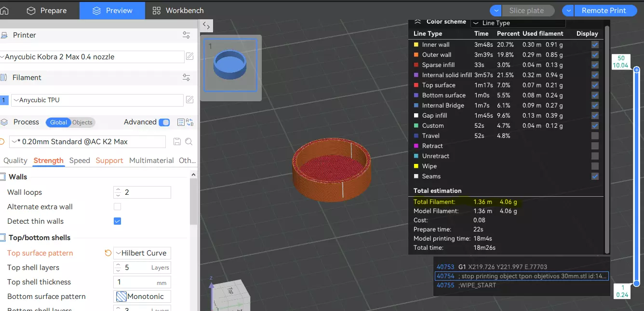The image size is (644, 311).
Task: Reset Top surface pattern to default
Action: 108,253
